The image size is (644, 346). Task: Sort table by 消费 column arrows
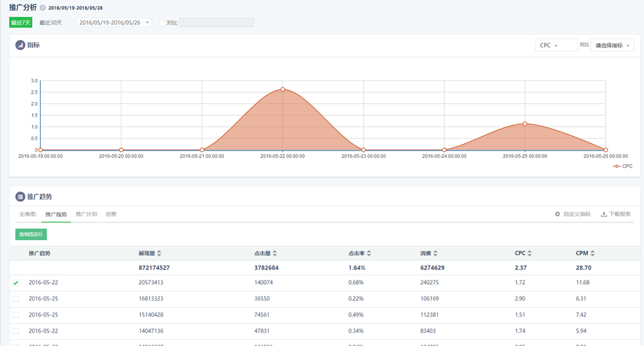click(435, 253)
